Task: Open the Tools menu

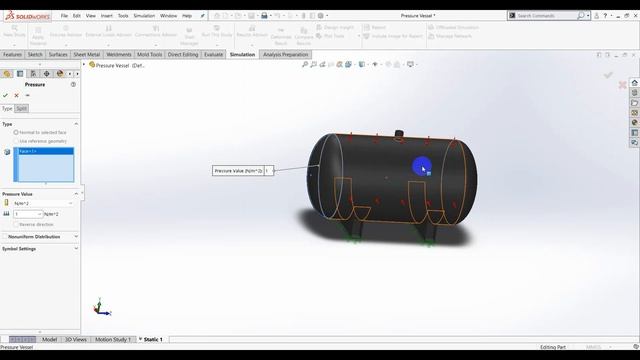Action: tap(123, 16)
